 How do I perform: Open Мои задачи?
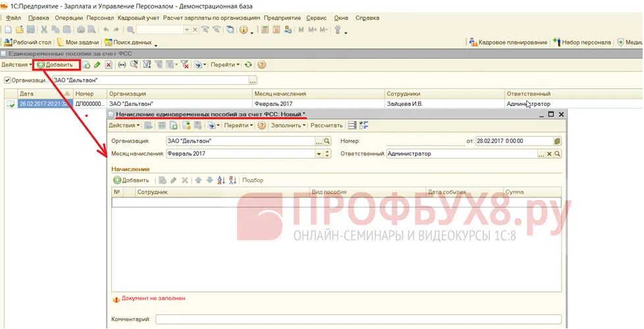point(78,42)
